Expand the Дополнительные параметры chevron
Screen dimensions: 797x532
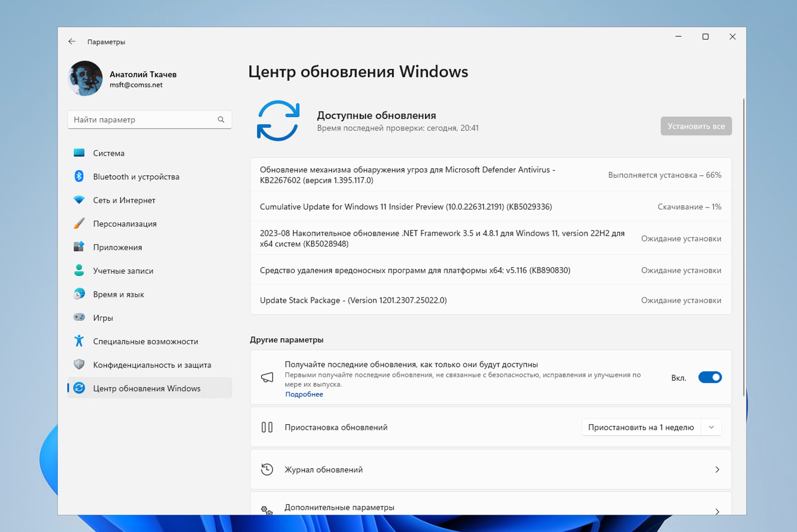coord(717,511)
